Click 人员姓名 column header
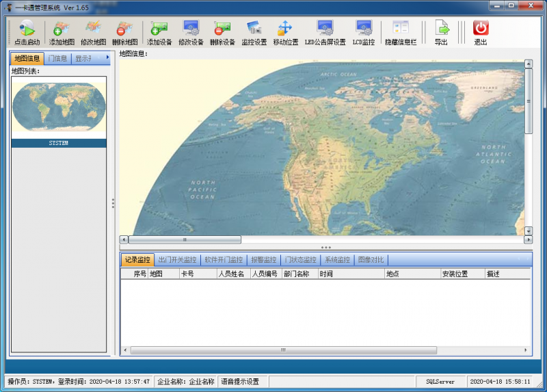The image size is (547, 392). pyautogui.click(x=234, y=274)
